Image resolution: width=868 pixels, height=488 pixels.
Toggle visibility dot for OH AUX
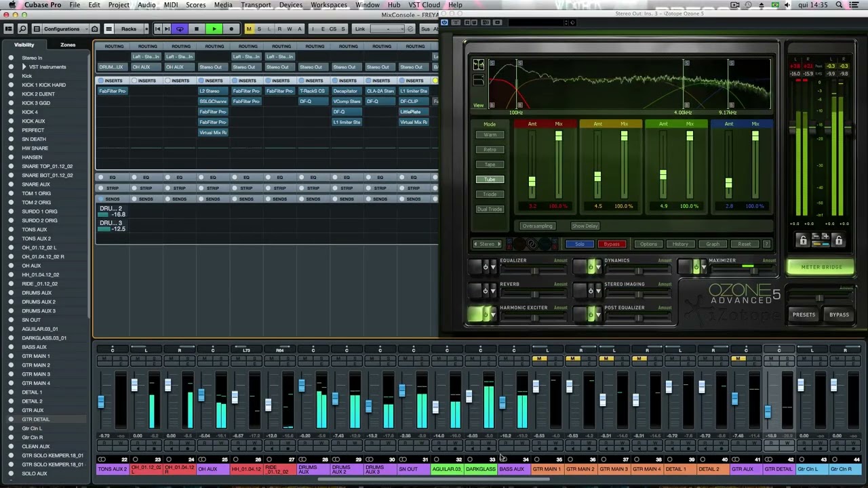coord(11,266)
